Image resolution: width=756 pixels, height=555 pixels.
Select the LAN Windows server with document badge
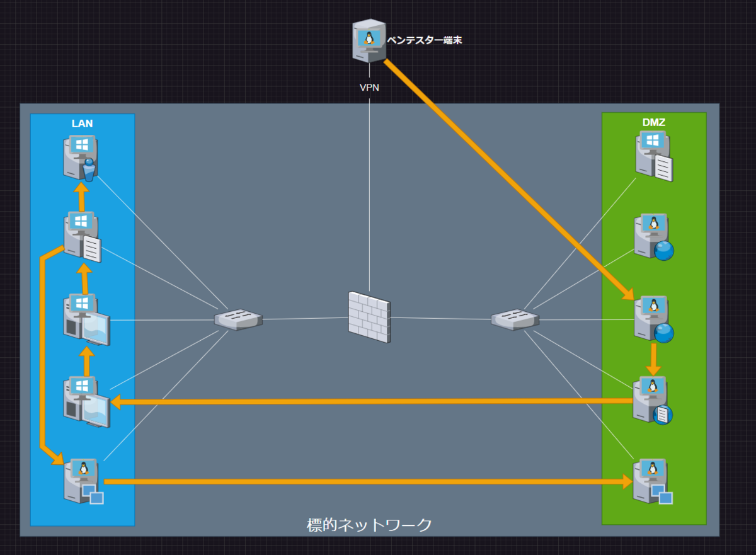coord(83,236)
